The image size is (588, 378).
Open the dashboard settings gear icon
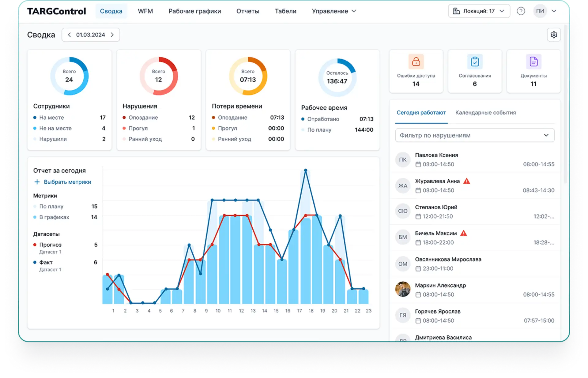[554, 35]
